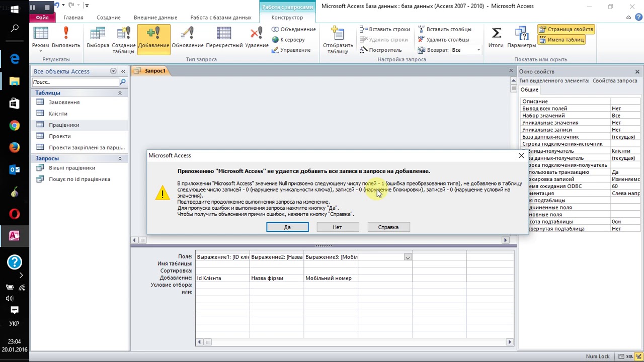Collapse the navigation pane with chevrons
Image resolution: width=644 pixels, height=362 pixels.
tap(123, 71)
